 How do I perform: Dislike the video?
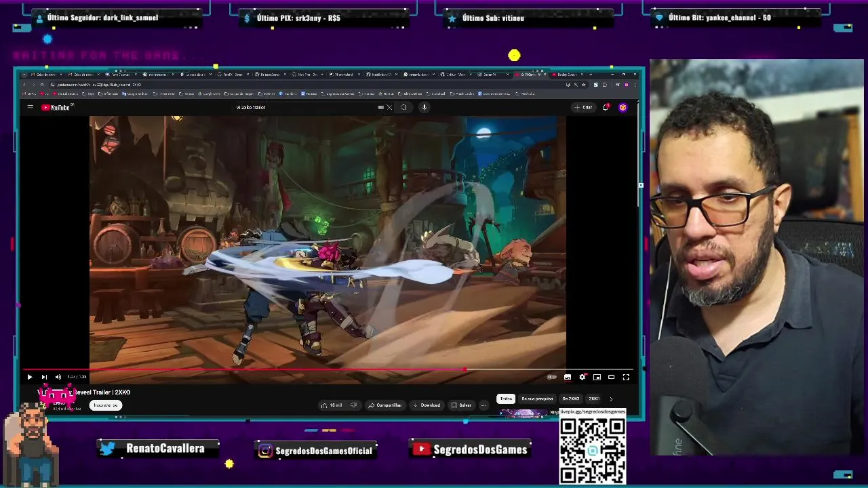(x=353, y=405)
